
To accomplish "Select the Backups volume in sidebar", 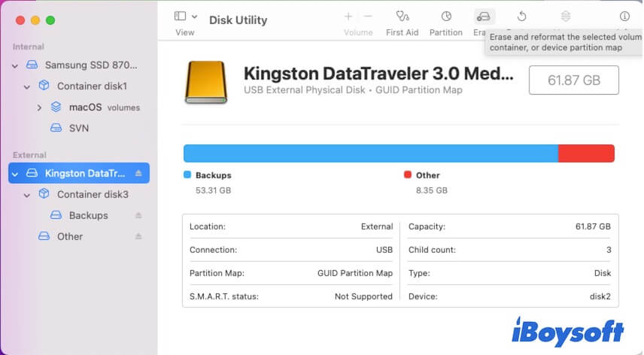I will pyautogui.click(x=88, y=215).
